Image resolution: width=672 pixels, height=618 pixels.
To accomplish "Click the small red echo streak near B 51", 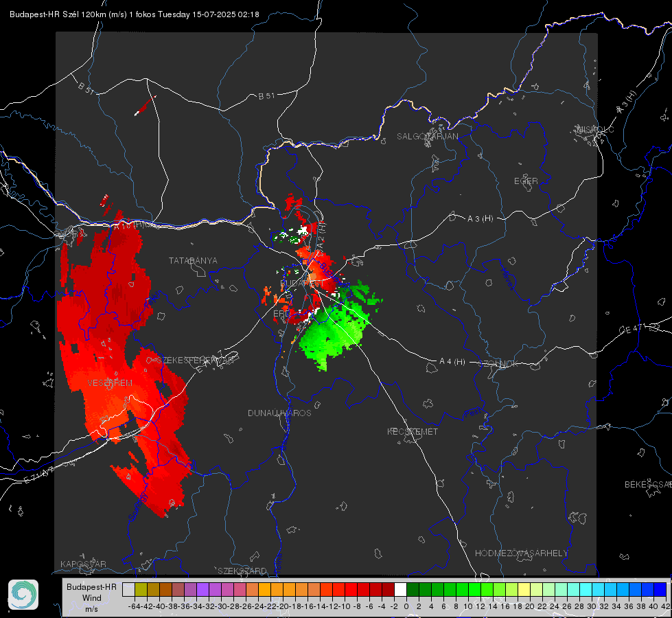I will point(146,106).
